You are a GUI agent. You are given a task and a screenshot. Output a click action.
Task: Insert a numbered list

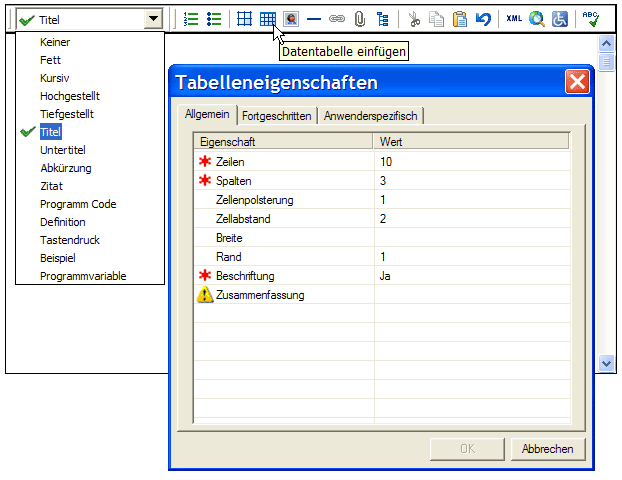tap(191, 19)
